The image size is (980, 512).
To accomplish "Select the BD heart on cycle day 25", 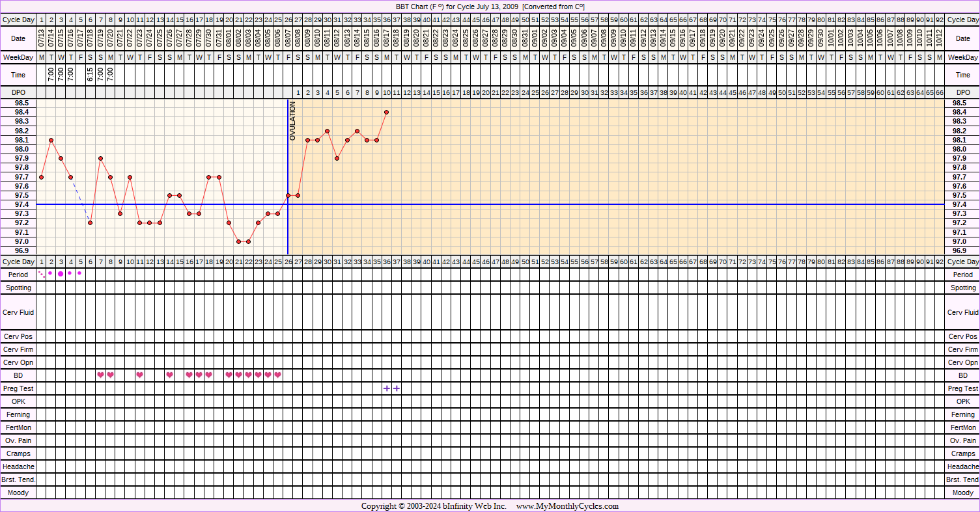I will click(x=278, y=375).
